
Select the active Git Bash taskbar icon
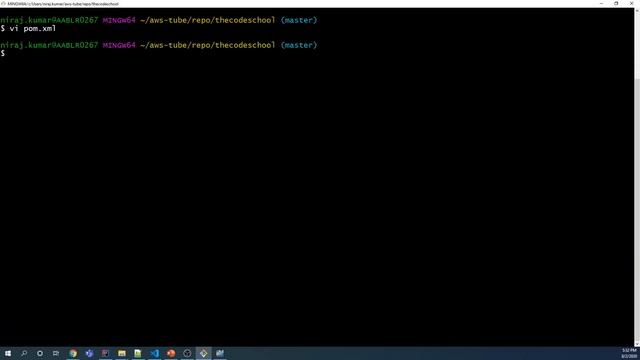[x=204, y=353]
